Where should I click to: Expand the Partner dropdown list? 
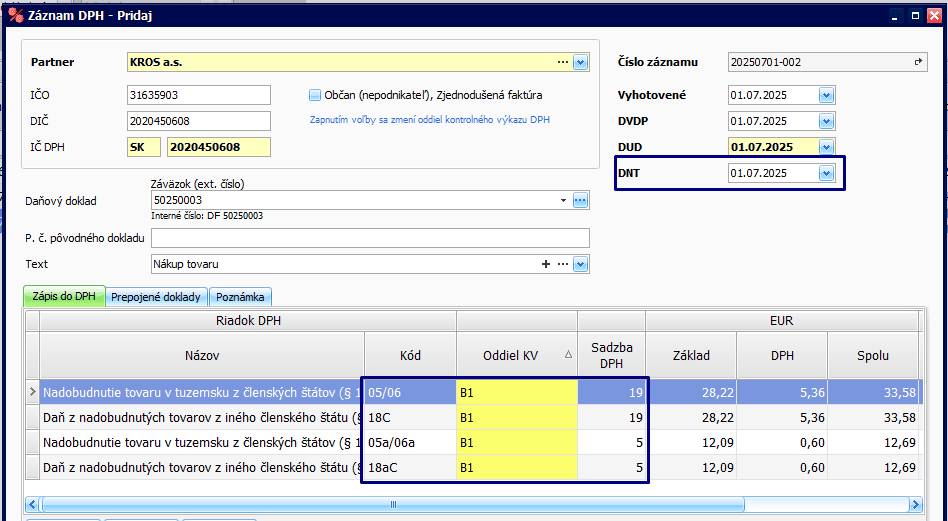click(x=580, y=62)
